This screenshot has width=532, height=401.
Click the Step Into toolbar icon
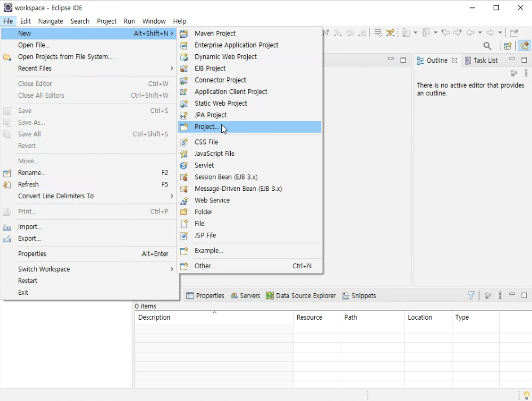338,33
